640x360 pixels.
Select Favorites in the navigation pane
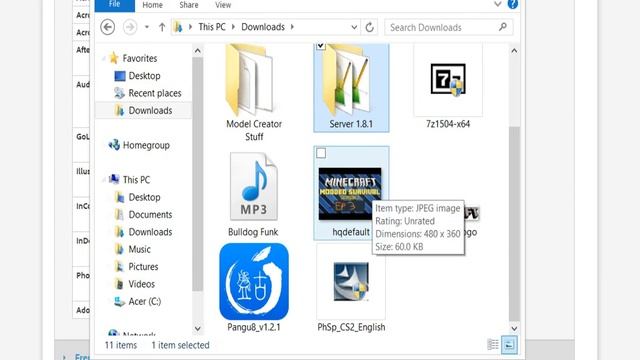tap(140, 58)
